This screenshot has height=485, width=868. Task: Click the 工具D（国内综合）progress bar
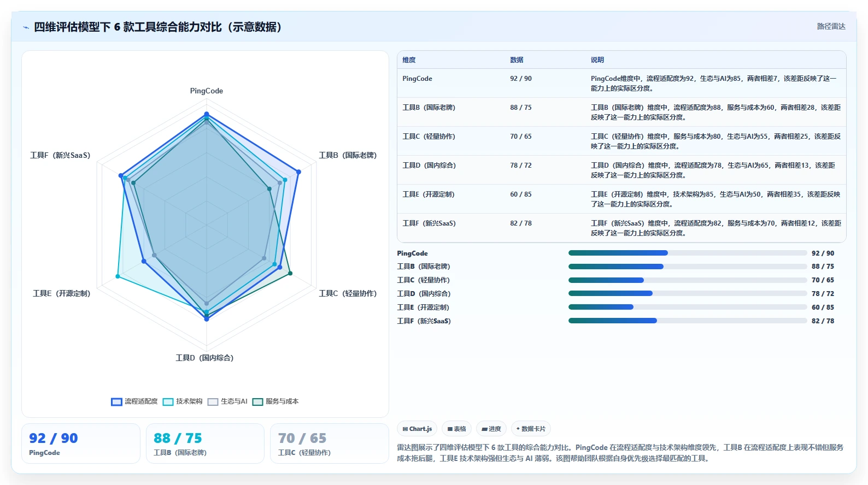(688, 294)
